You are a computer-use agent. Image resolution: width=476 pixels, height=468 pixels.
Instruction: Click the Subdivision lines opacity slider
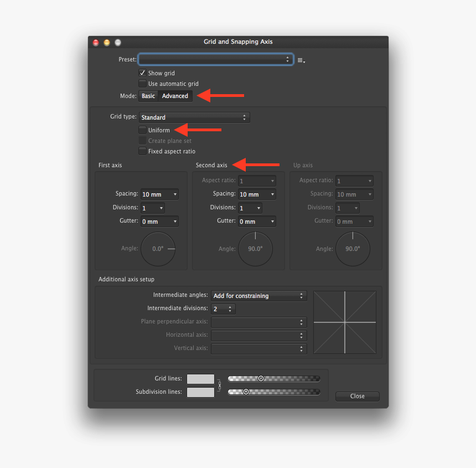pos(274,392)
